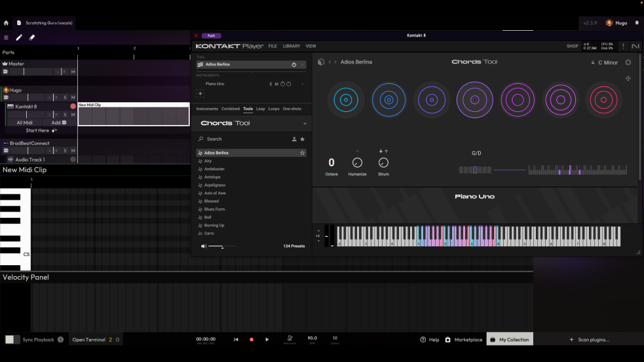Image resolution: width=644 pixels, height=362 pixels.
Task: Adjust the Humanize knob
Action: [x=357, y=163]
